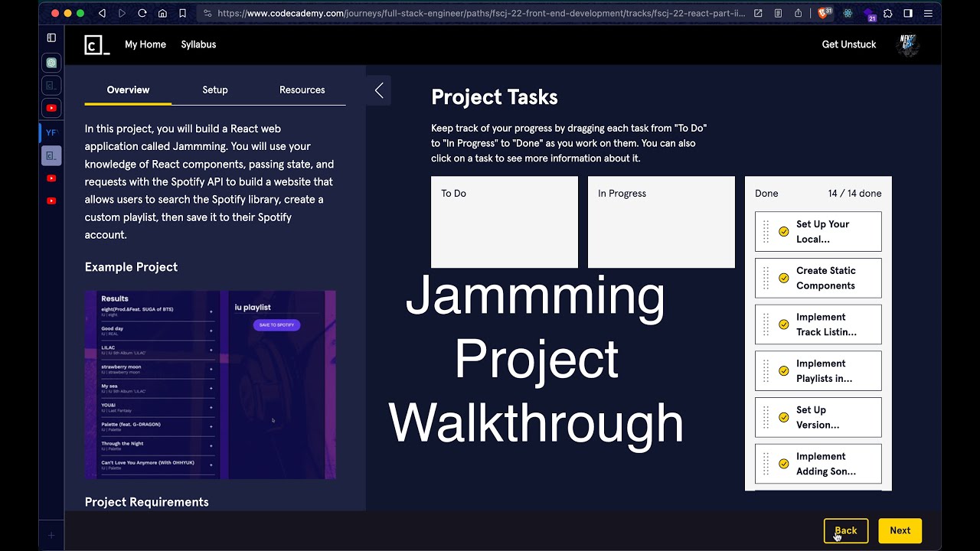Switch to the Setup tab

(215, 90)
